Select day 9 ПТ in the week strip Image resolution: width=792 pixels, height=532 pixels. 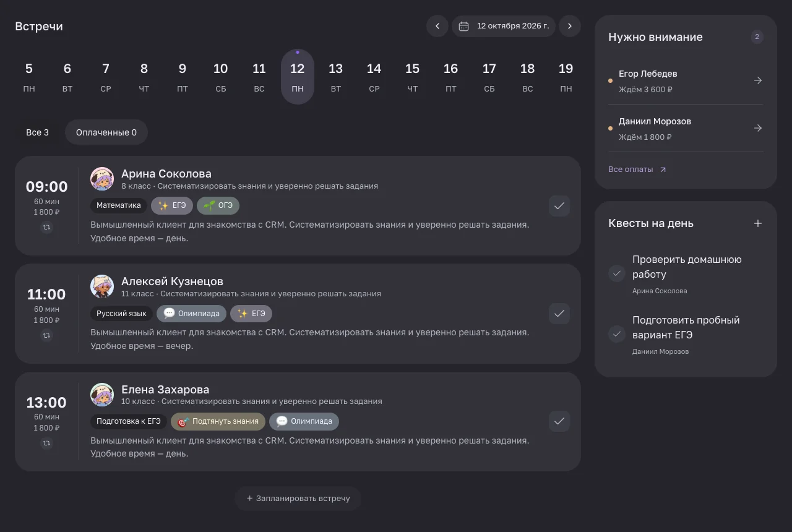[x=183, y=77]
